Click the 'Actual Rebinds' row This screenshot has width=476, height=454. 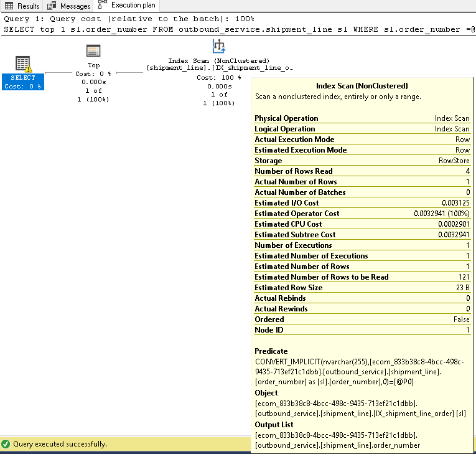362,298
